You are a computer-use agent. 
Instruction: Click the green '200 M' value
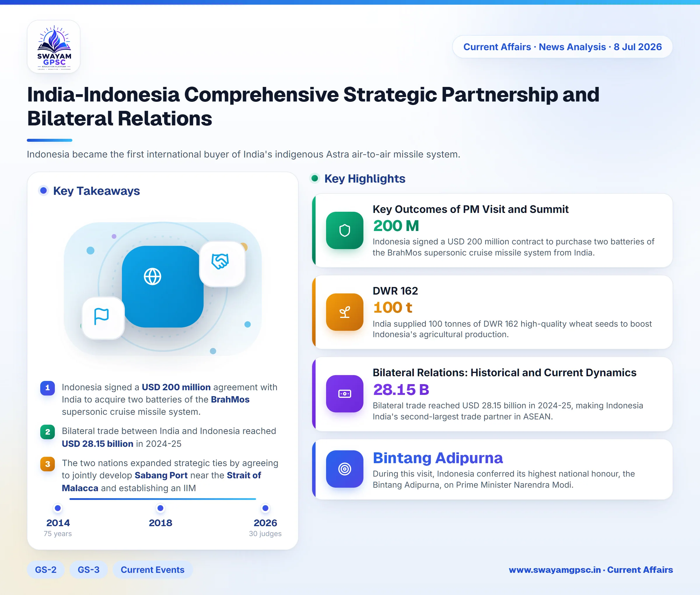click(x=396, y=226)
